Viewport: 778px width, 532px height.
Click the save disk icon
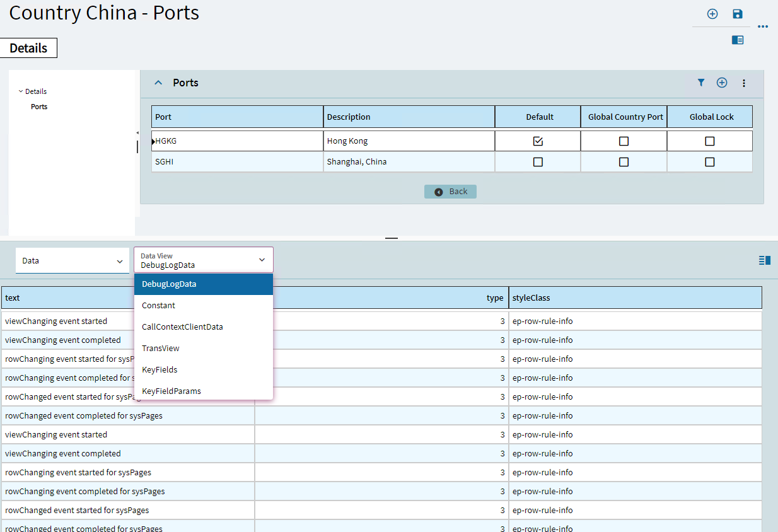click(x=738, y=14)
